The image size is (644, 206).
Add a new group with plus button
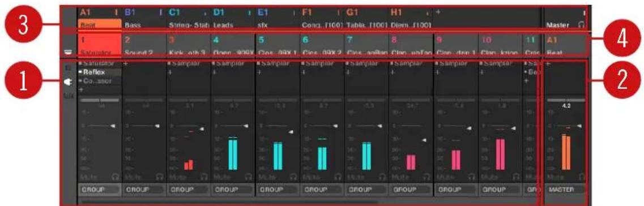click(438, 12)
